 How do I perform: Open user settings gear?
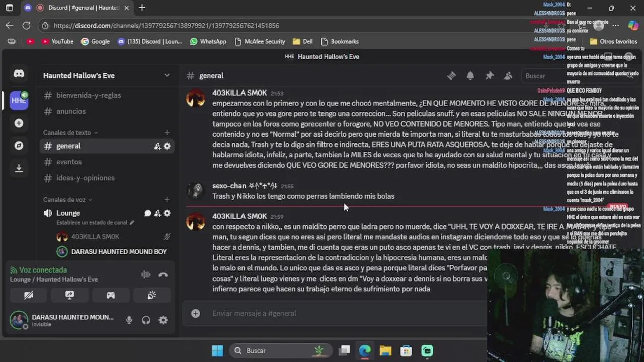(x=163, y=320)
